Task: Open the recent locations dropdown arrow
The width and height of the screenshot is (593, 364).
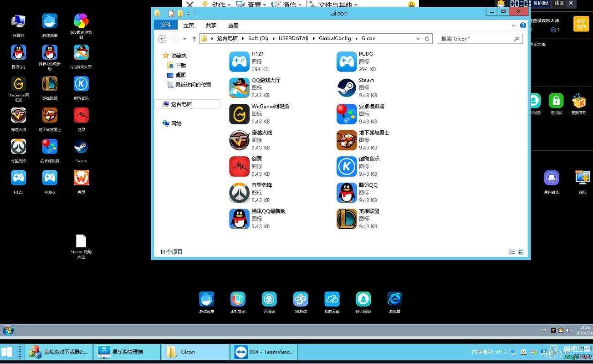Action: (184, 39)
